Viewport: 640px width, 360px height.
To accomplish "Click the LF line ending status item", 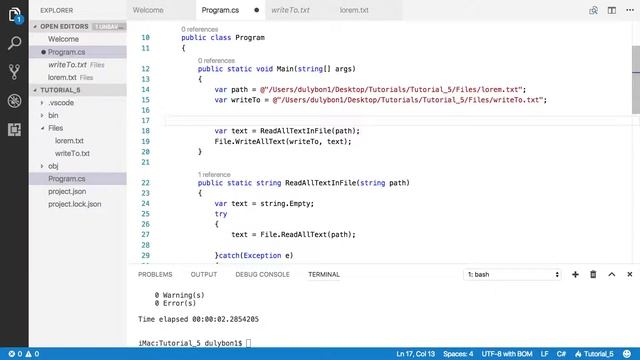I will tap(544, 354).
